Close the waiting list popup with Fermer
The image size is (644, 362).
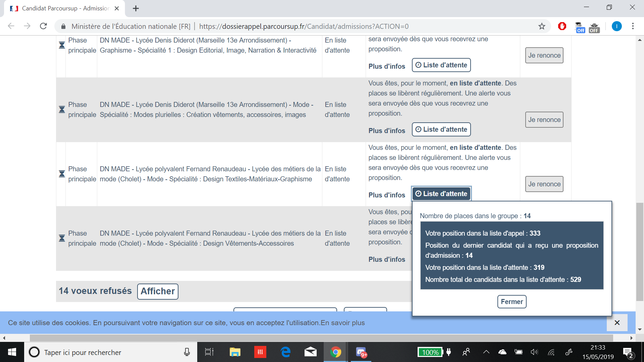coord(512,302)
